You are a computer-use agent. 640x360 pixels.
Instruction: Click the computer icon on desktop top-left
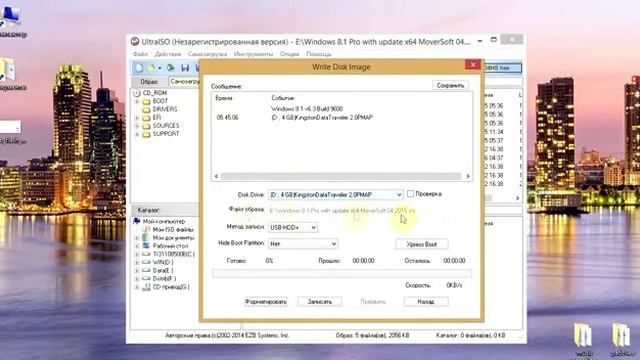tap(11, 16)
